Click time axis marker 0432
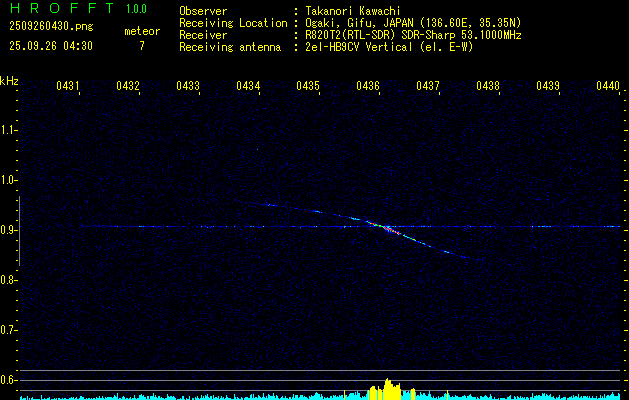 [128, 85]
